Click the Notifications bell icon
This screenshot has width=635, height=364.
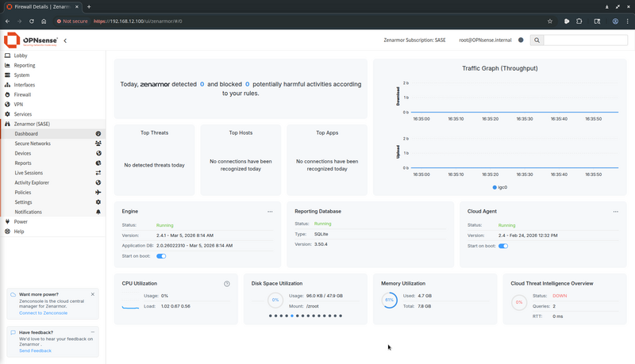pos(98,212)
